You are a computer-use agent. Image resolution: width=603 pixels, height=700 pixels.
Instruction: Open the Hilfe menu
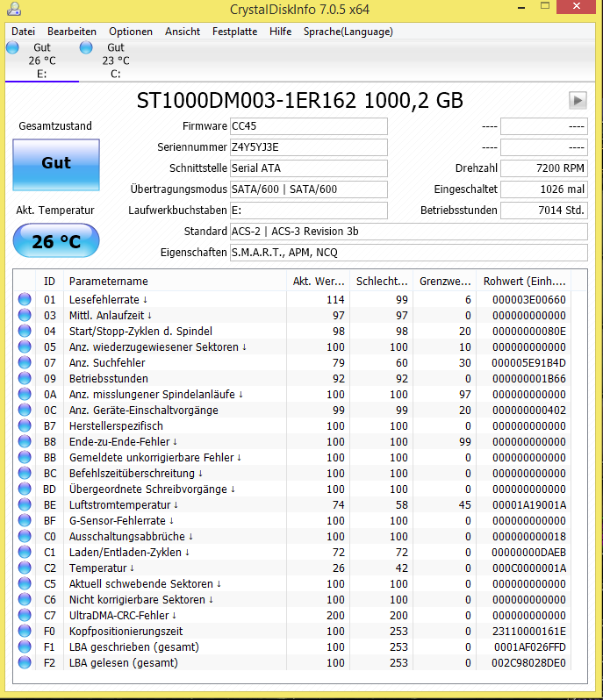click(x=281, y=32)
